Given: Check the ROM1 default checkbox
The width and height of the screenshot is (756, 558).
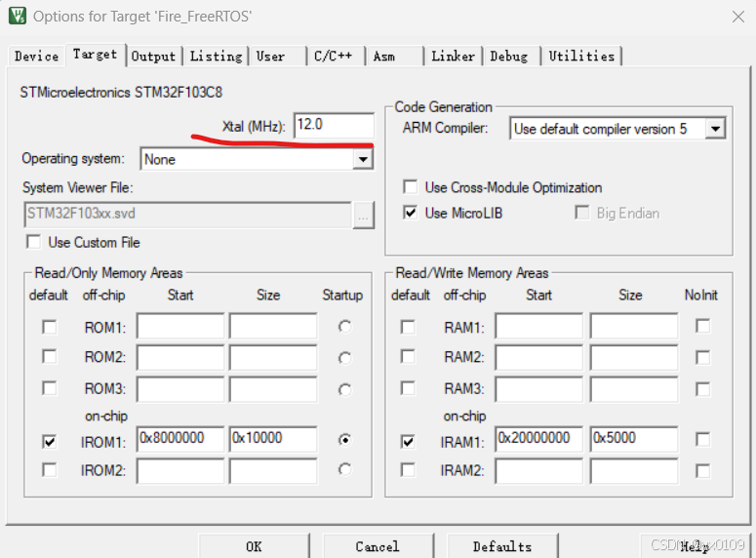Looking at the screenshot, I should click(49, 327).
